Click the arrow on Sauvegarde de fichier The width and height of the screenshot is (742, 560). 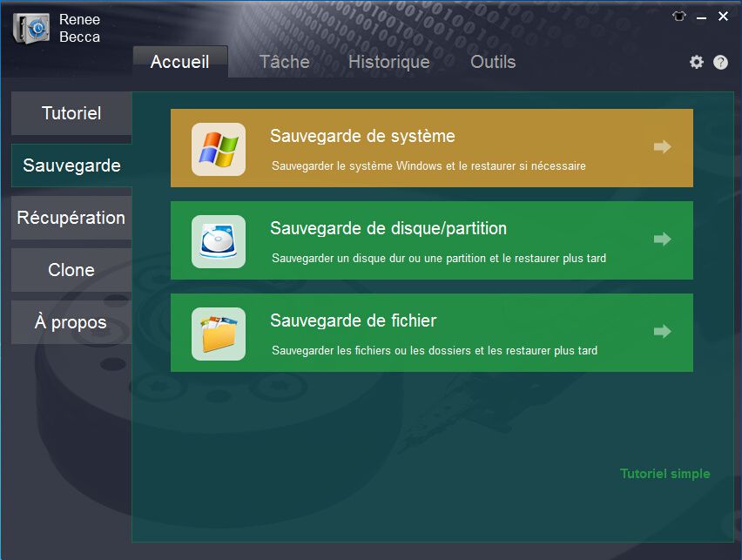663,331
